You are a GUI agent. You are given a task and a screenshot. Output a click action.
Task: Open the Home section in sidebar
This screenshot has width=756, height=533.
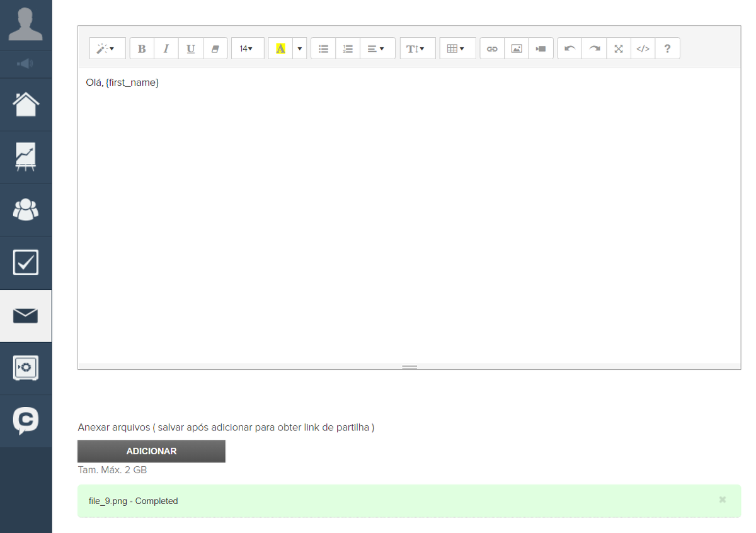click(26, 105)
